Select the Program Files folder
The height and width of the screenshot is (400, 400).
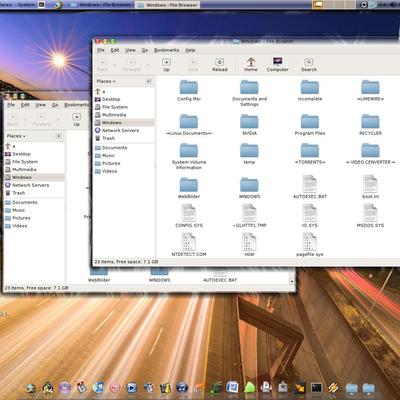pos(310,124)
